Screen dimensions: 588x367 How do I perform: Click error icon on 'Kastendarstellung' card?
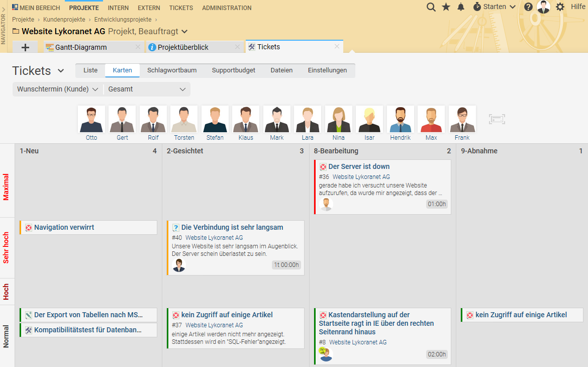tap(323, 315)
